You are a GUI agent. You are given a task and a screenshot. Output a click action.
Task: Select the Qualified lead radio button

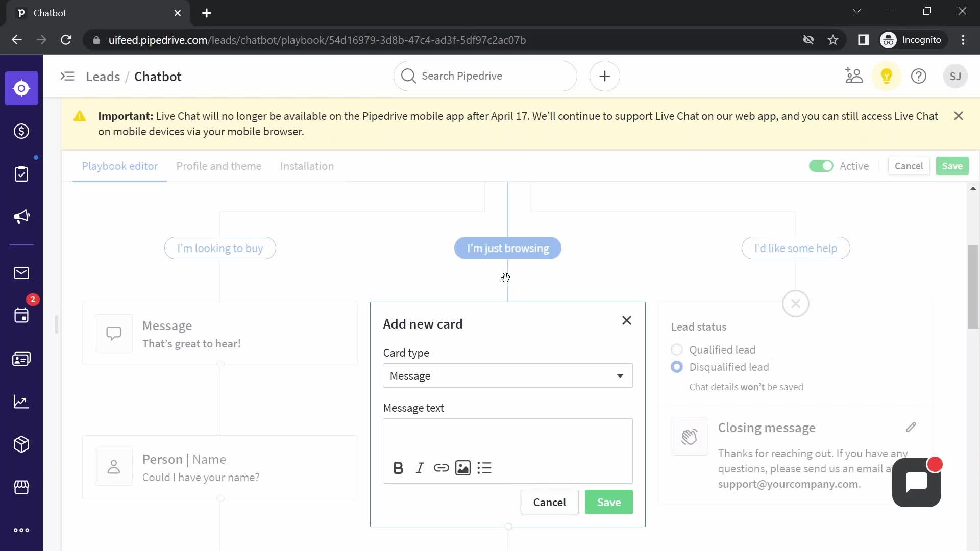(x=676, y=349)
